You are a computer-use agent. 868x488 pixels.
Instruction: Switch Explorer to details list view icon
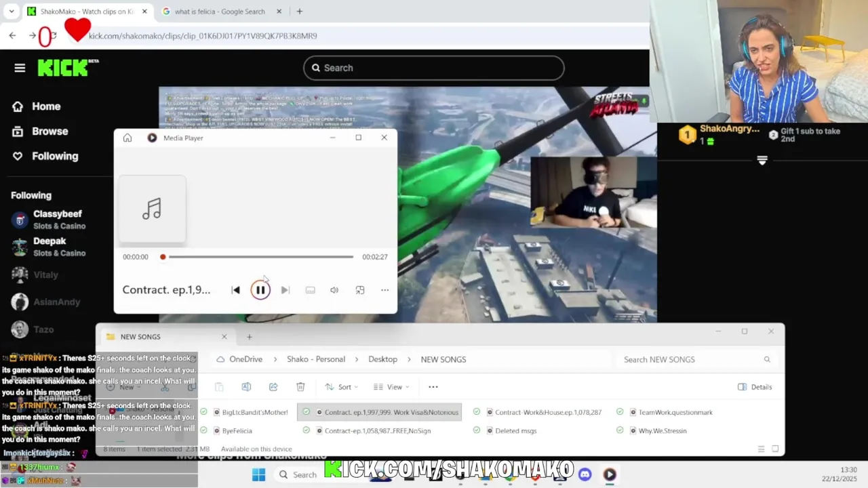click(761, 449)
